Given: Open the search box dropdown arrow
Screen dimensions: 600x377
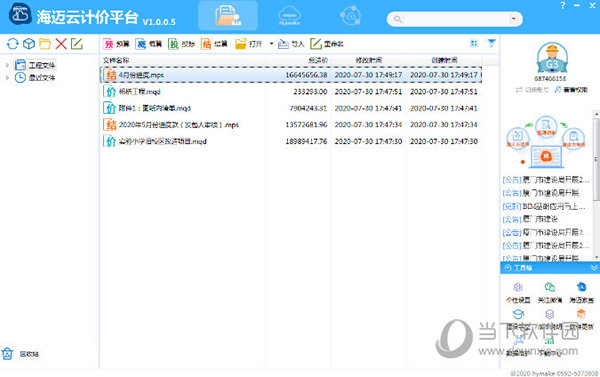Looking at the screenshot, I should tap(514, 18).
